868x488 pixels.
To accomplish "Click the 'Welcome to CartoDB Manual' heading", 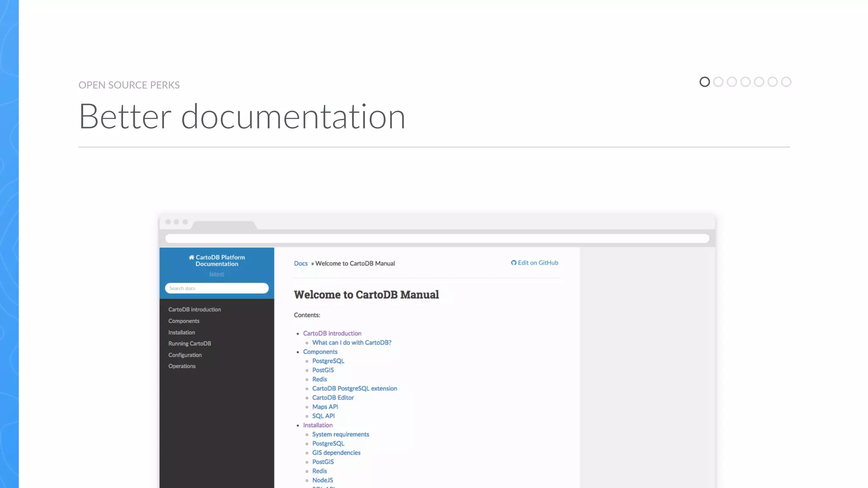I will [366, 295].
